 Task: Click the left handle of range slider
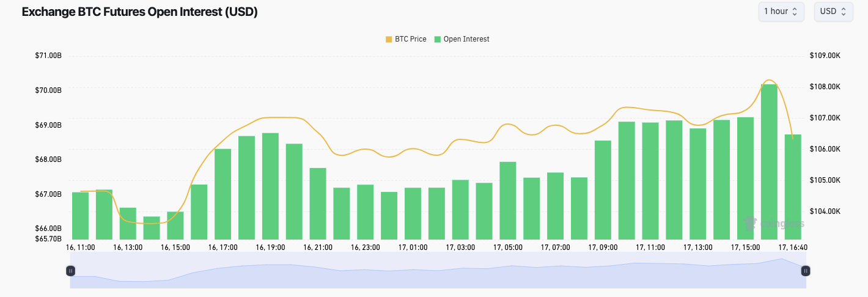(x=71, y=271)
